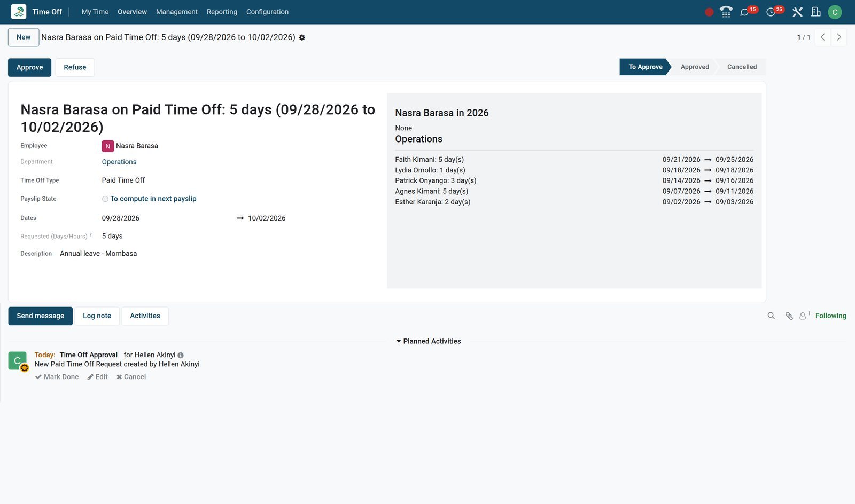Attach files paperclip icon

pyautogui.click(x=789, y=316)
